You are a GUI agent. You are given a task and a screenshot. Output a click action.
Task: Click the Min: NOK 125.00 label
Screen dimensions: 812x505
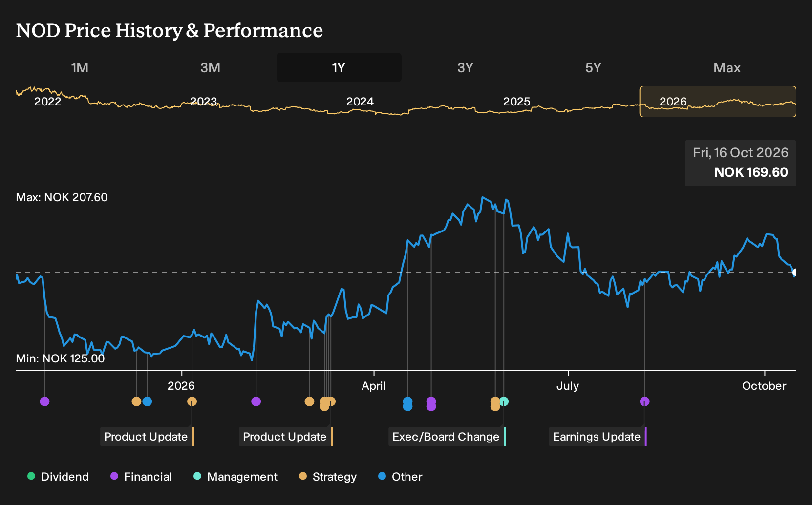(60, 358)
